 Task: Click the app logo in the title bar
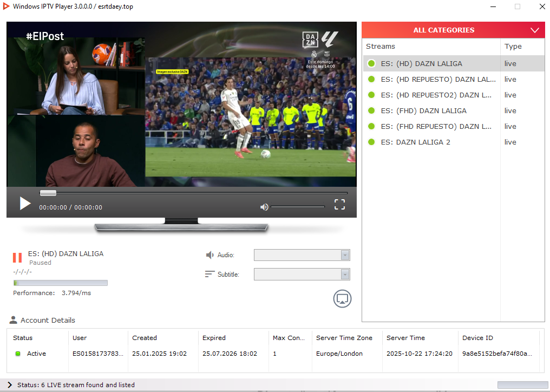[6, 6]
